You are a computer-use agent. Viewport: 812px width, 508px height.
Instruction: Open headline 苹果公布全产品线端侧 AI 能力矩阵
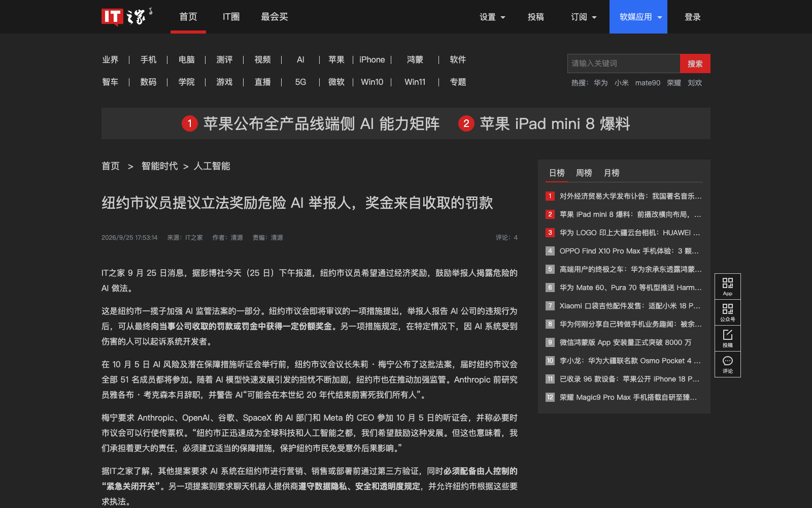pos(321,123)
